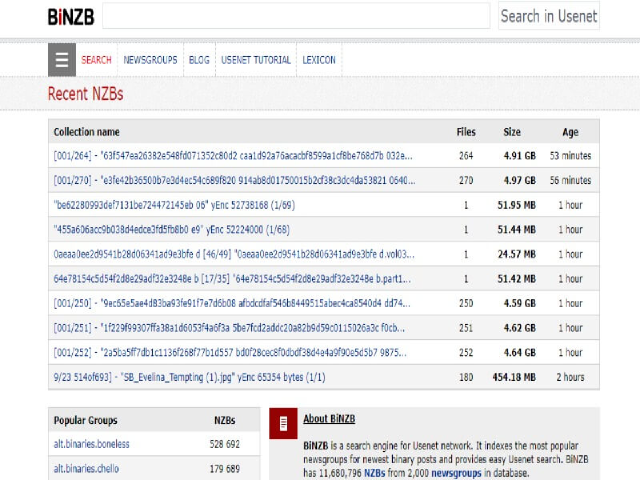The width and height of the screenshot is (640, 480).
Task: Open the Search menu item
Action: point(96,60)
